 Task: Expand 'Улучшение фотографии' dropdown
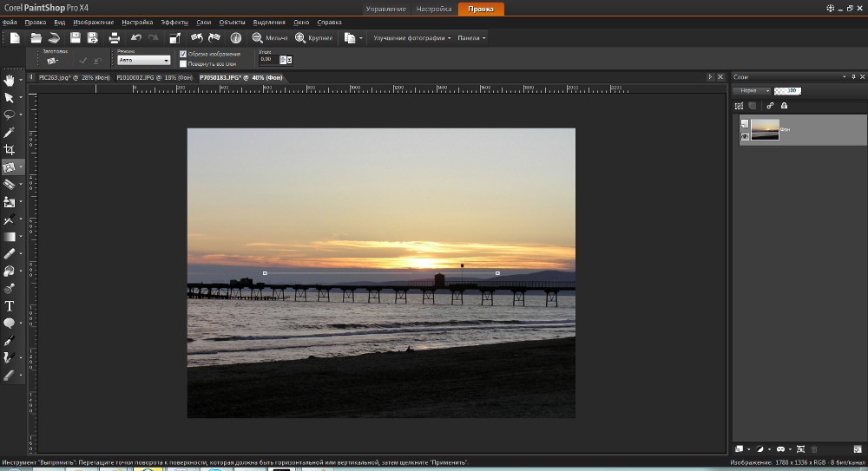[412, 38]
